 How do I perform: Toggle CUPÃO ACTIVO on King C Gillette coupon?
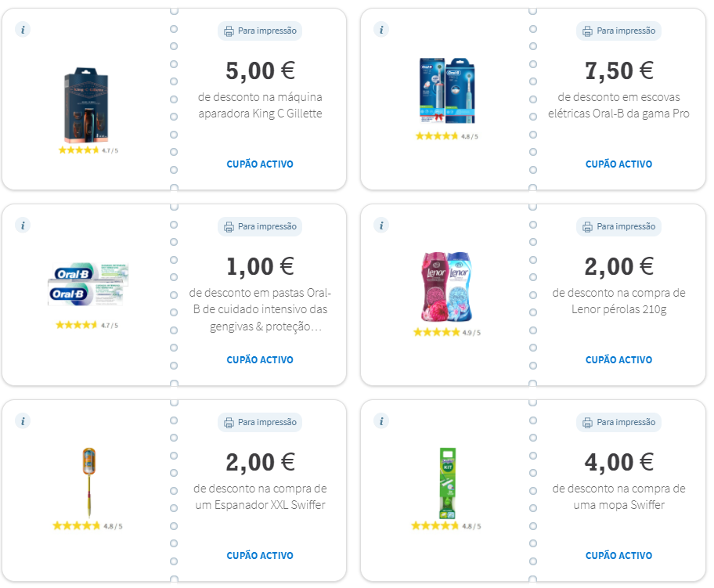[260, 164]
